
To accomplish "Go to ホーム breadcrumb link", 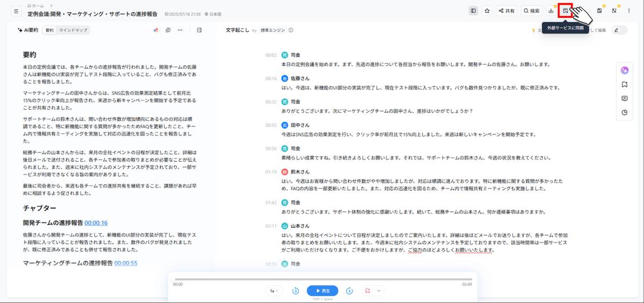I will click(37, 5).
